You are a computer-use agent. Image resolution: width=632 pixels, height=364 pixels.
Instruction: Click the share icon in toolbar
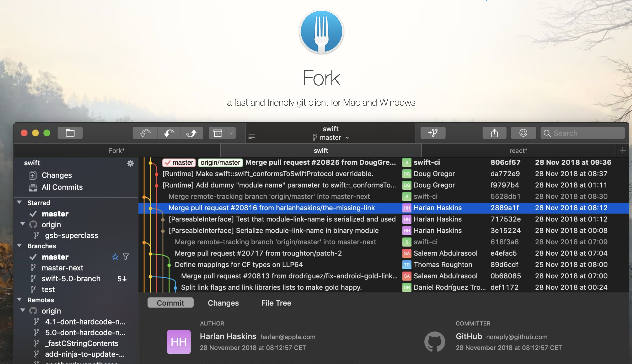494,133
